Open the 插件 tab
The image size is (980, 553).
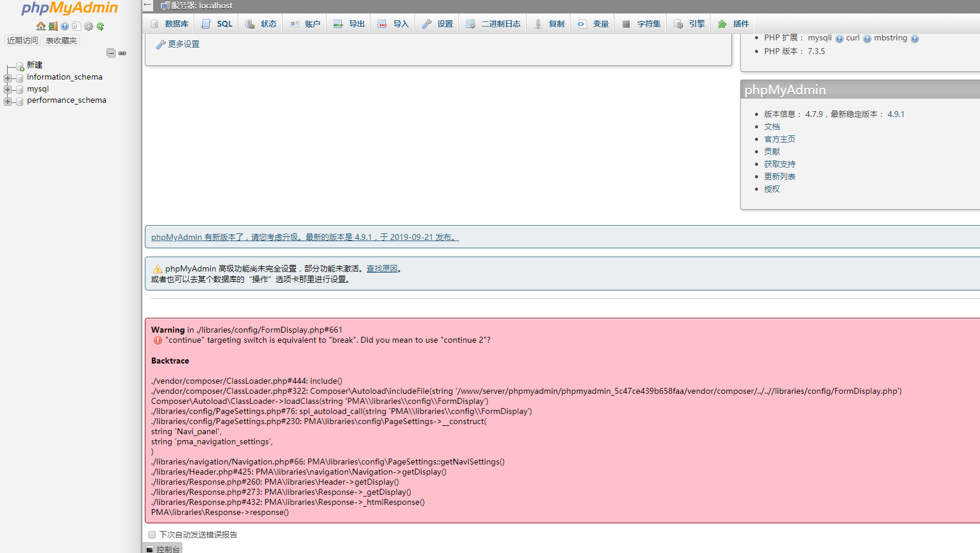[732, 24]
